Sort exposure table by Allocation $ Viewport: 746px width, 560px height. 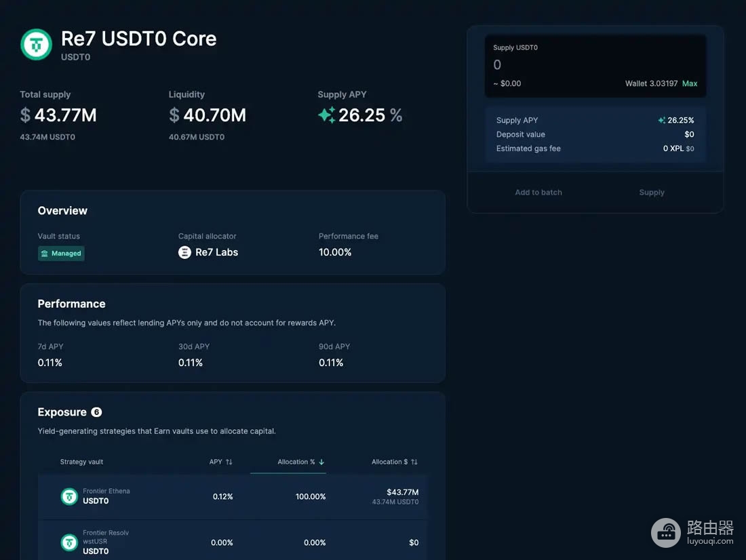[x=395, y=462]
